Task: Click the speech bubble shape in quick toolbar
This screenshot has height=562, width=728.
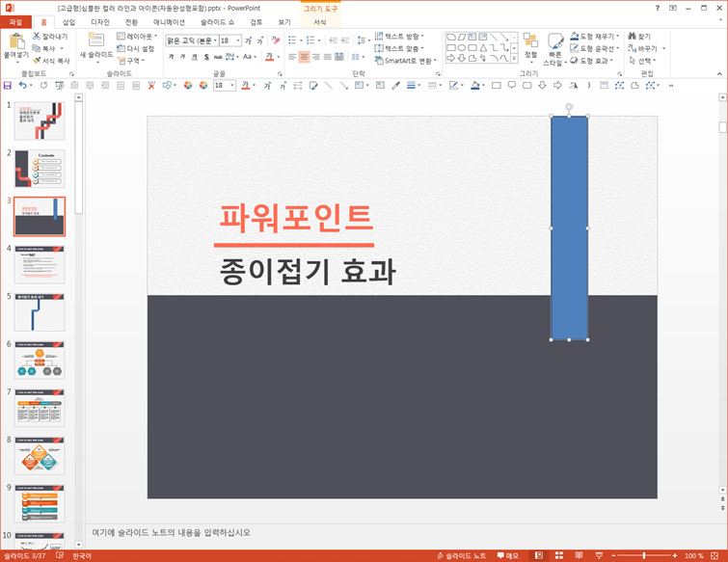Action: point(512,86)
